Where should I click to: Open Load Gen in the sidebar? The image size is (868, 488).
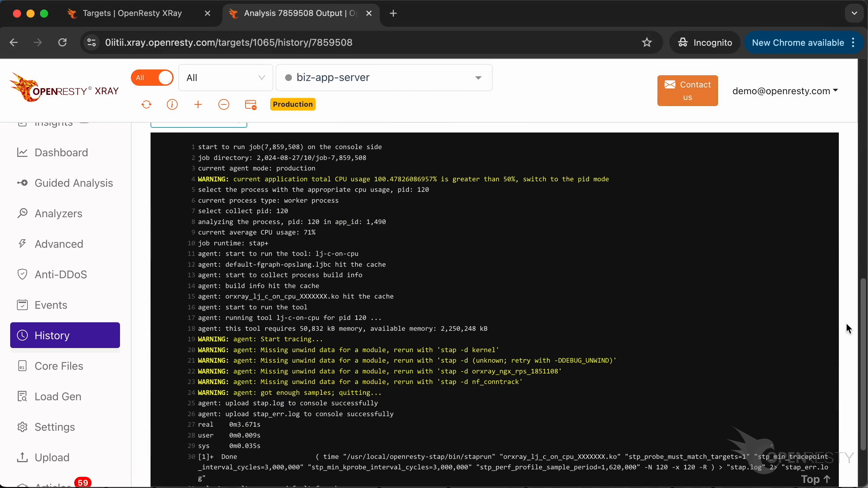tap(58, 396)
